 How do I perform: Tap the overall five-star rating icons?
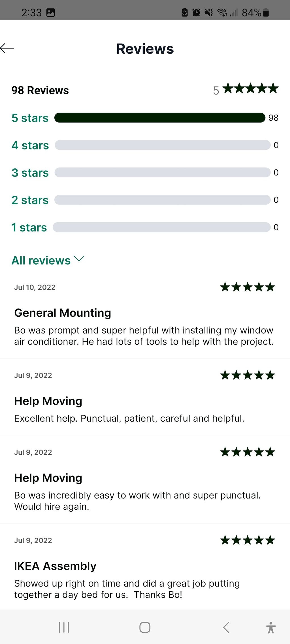[250, 89]
